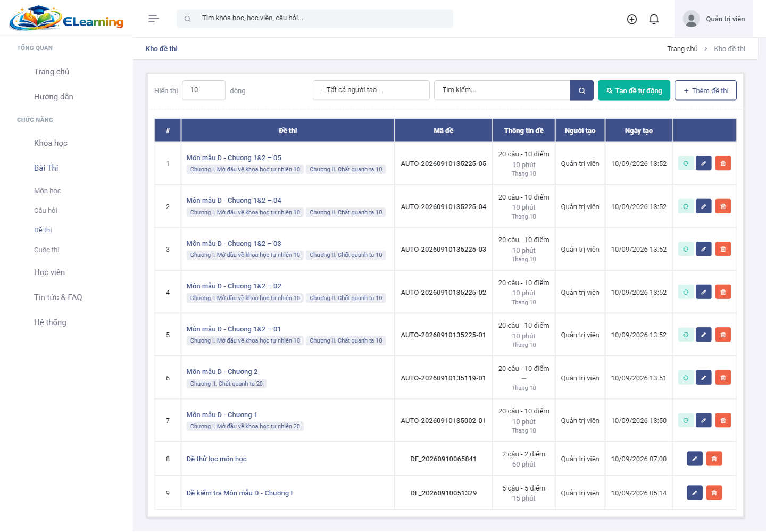Screen dimensions: 766x532
Task: Open exam link Đề thử lọc môn học
Action: (x=217, y=459)
